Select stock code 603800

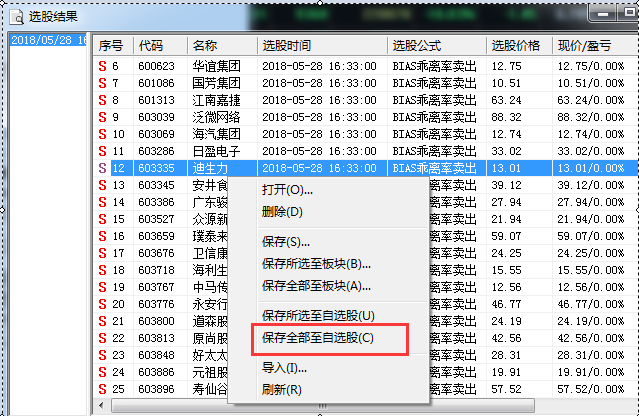156,321
